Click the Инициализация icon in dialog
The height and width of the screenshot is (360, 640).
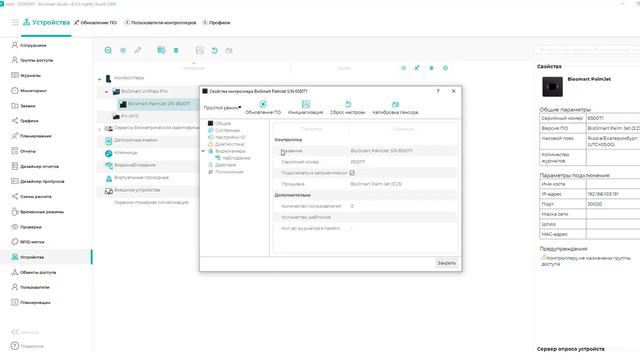coord(306,104)
